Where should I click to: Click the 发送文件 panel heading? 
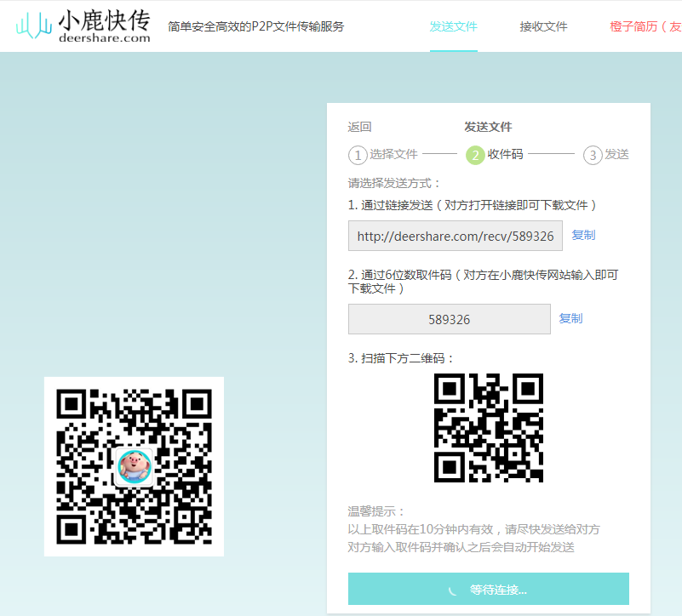(488, 127)
